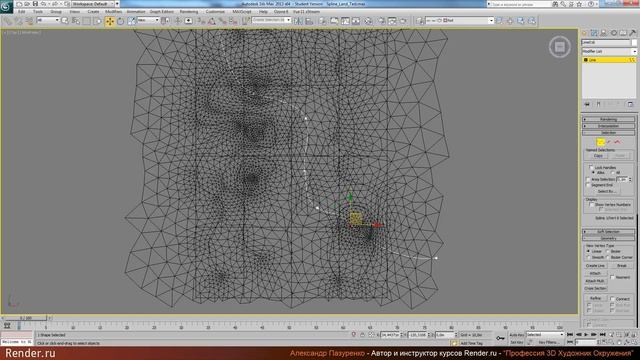Open the Tools menu
This screenshot has width=640, height=360.
pos(38,11)
